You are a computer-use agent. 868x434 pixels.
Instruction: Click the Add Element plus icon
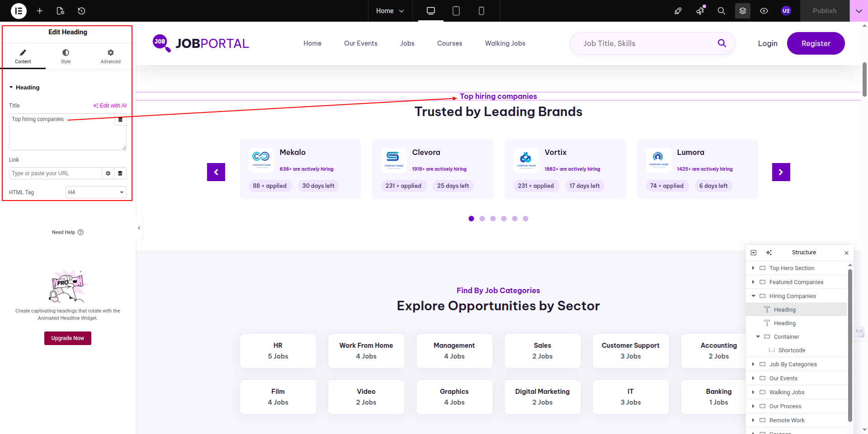[40, 11]
